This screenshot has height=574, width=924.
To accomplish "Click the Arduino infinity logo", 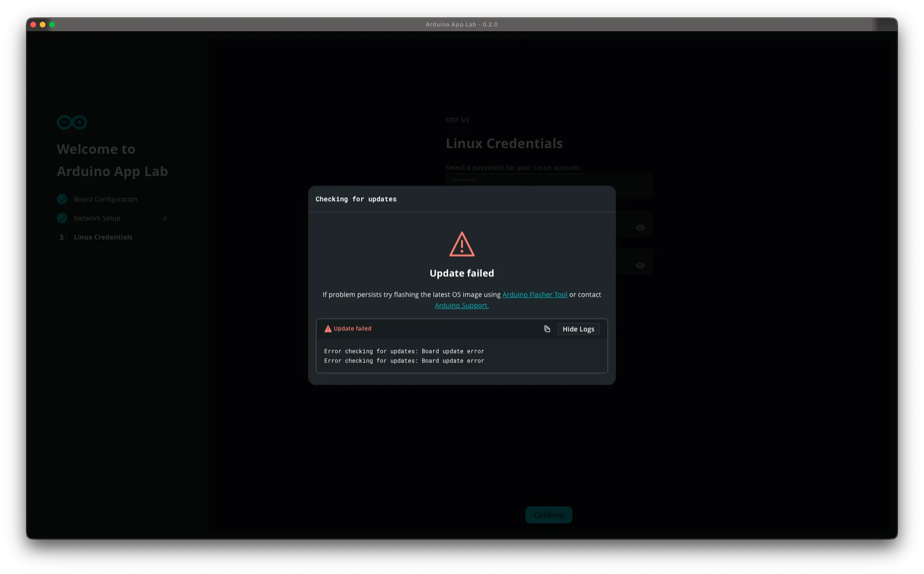I will click(x=72, y=123).
